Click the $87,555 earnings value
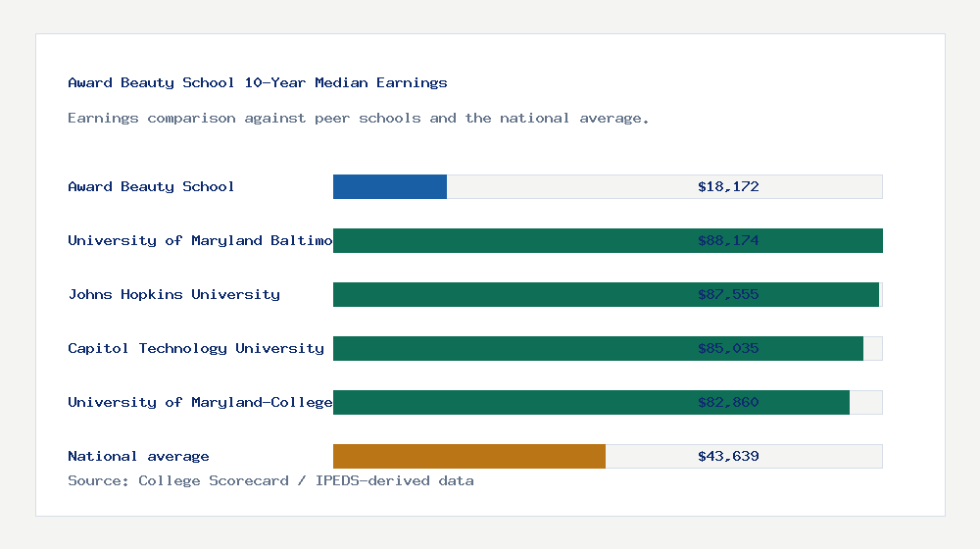The height and width of the screenshot is (549, 980). (x=728, y=294)
